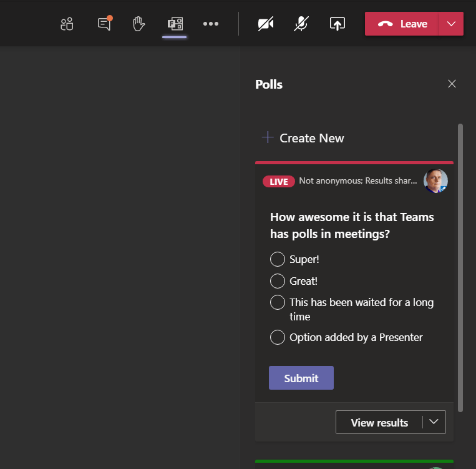476x469 pixels.
Task: Submit the poll answer
Action: (x=301, y=378)
